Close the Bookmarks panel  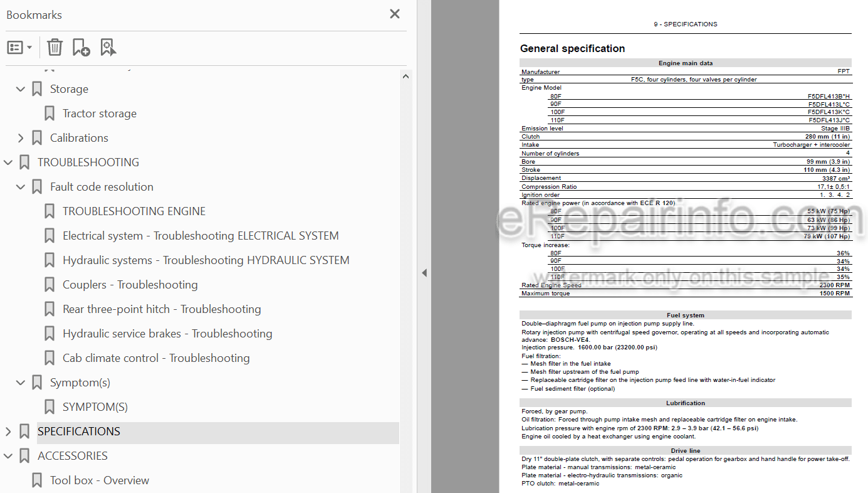395,14
